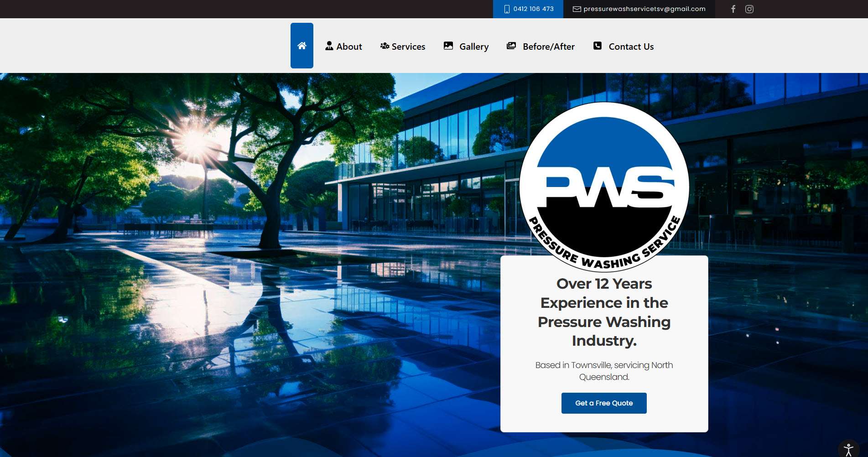
Task: Open the Services menu item
Action: click(408, 47)
